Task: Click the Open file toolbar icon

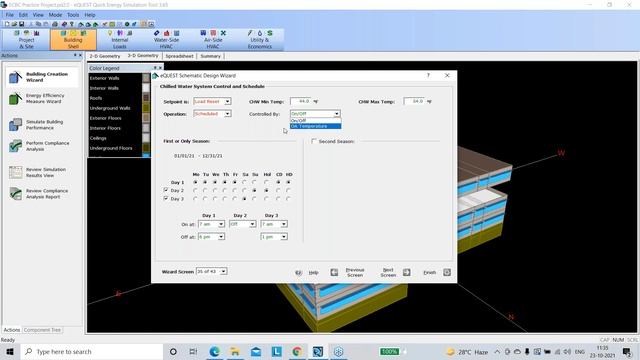Action: (14, 24)
